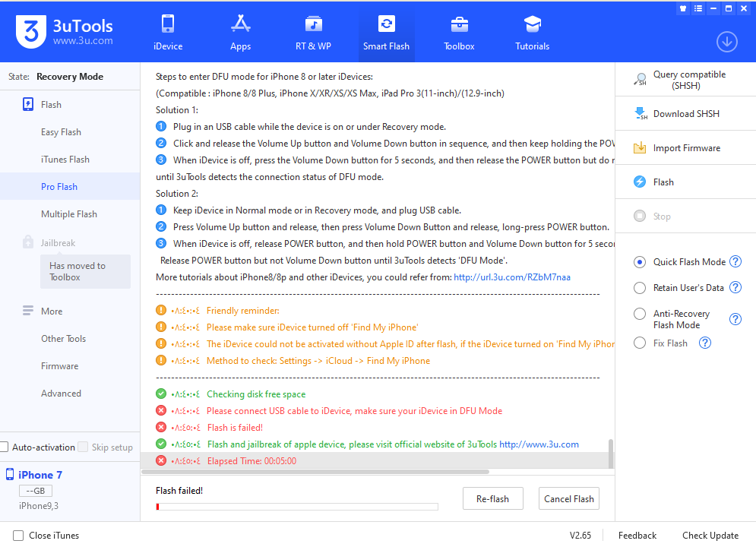This screenshot has width=756, height=547.
Task: Select Pro Flash in the sidebar
Action: (70, 186)
